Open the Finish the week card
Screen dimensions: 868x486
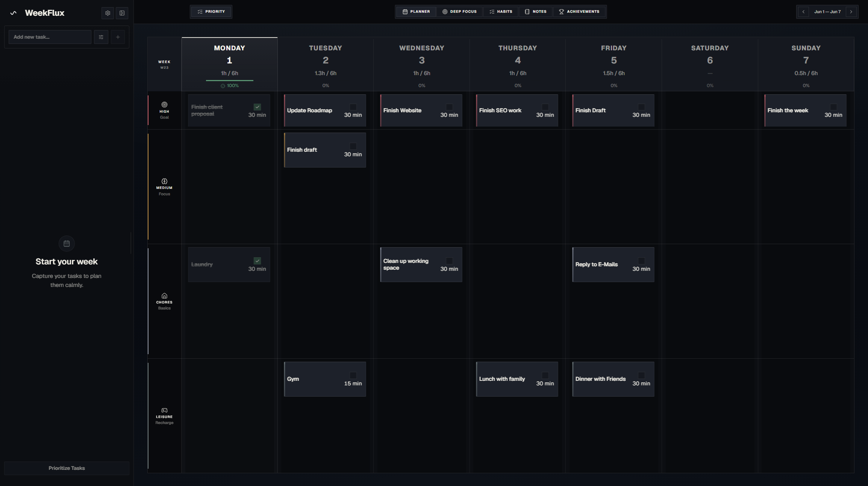[x=805, y=110]
